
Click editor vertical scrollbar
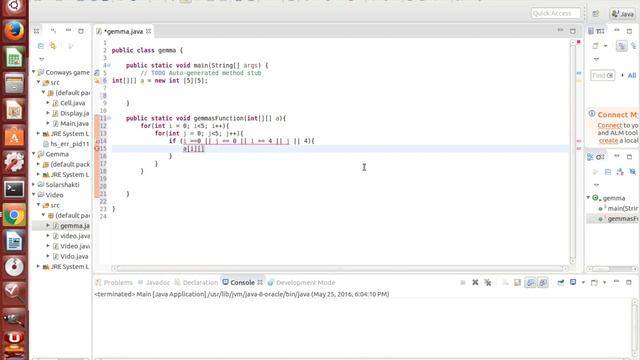click(573, 151)
